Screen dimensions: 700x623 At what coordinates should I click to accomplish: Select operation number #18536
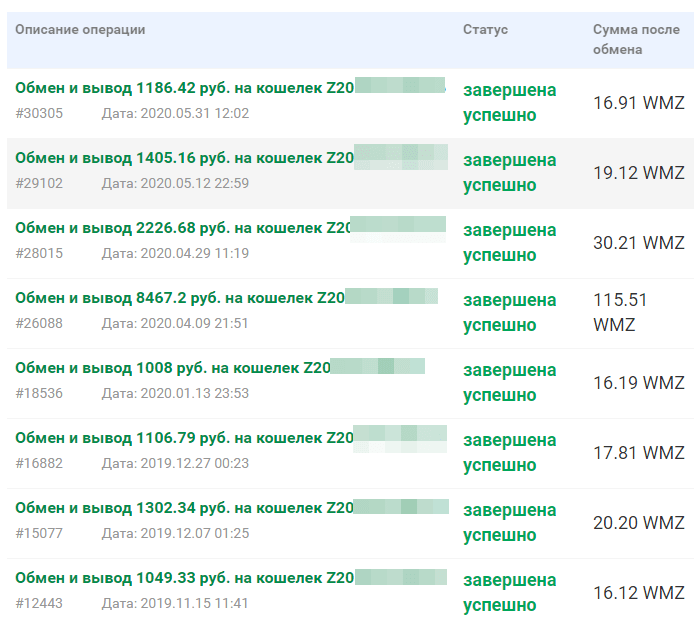(39, 394)
